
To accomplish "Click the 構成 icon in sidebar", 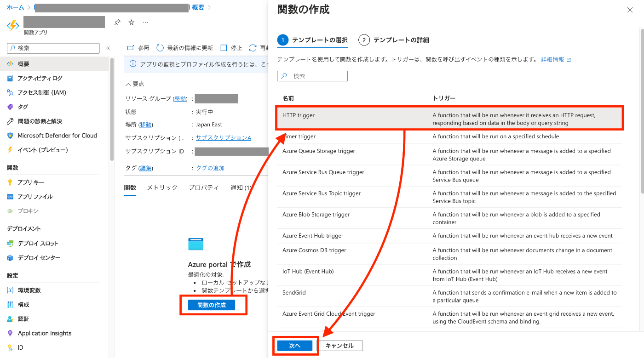I will (10, 305).
